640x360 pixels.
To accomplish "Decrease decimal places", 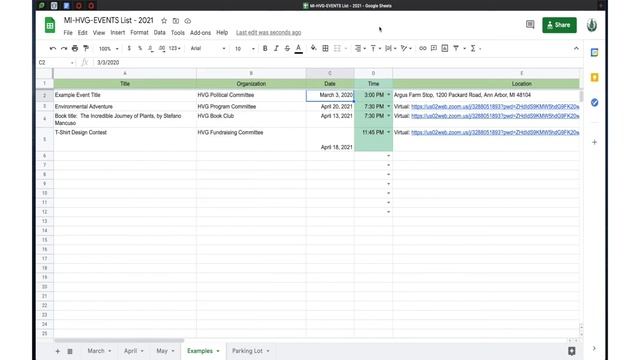I will [151, 48].
